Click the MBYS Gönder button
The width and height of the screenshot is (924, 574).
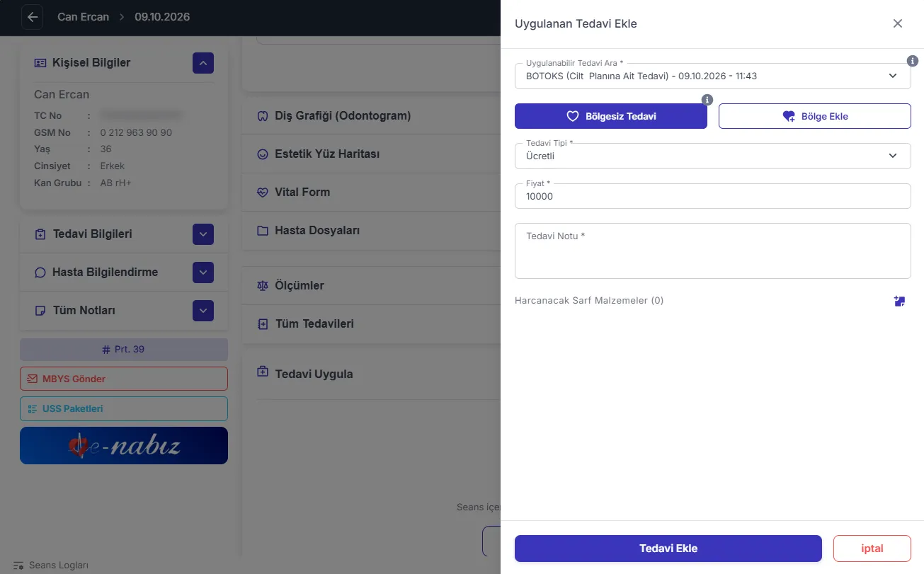point(124,379)
